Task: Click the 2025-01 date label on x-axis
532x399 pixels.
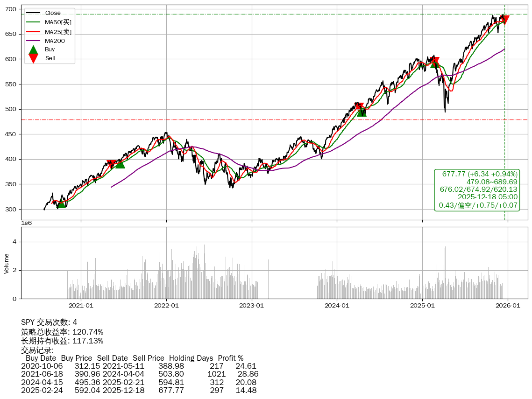Action: tap(422, 306)
